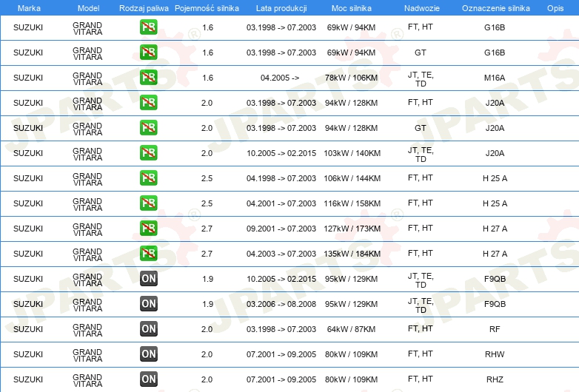579x392 pixels.
Task: Click the power value 64kW / 87KM
Action: coord(351,329)
